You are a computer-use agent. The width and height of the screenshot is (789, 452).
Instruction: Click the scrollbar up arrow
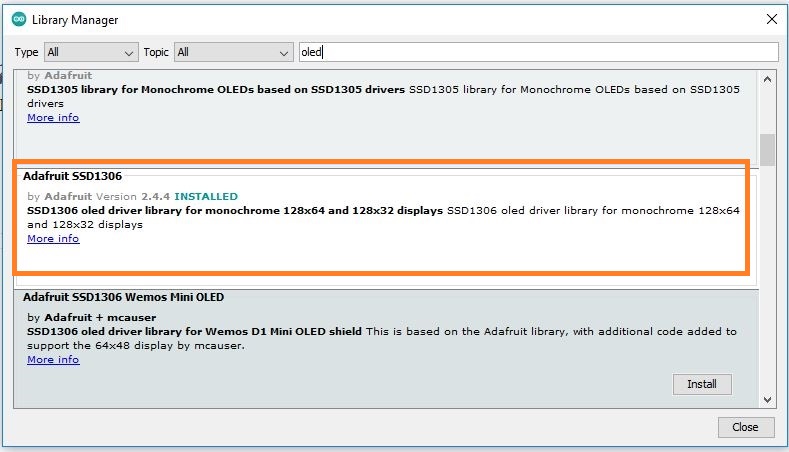(767, 79)
